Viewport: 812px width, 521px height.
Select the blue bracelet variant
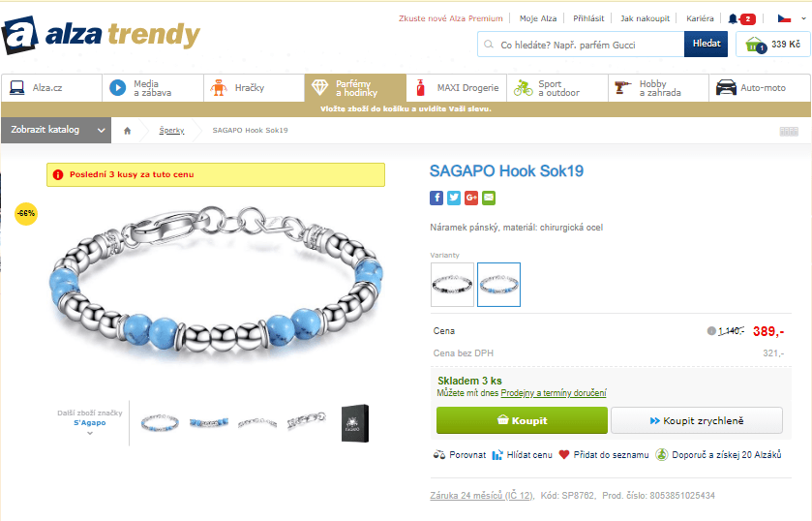tap(498, 285)
